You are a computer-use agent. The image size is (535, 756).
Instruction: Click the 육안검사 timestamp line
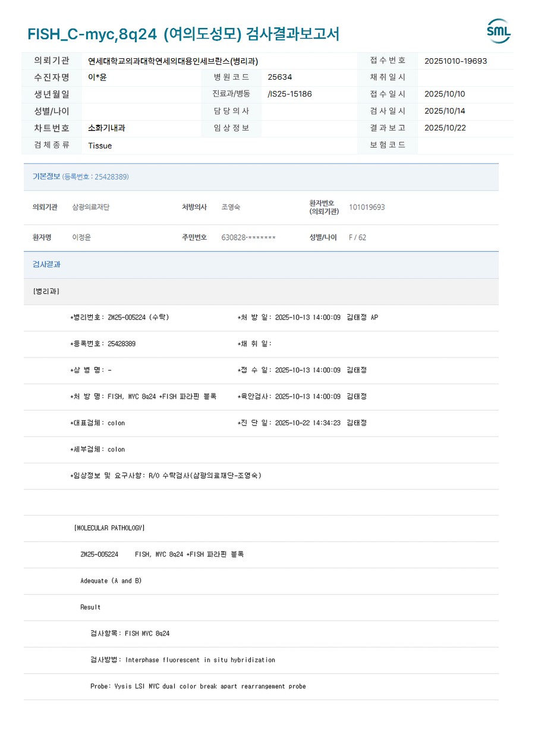point(302,396)
